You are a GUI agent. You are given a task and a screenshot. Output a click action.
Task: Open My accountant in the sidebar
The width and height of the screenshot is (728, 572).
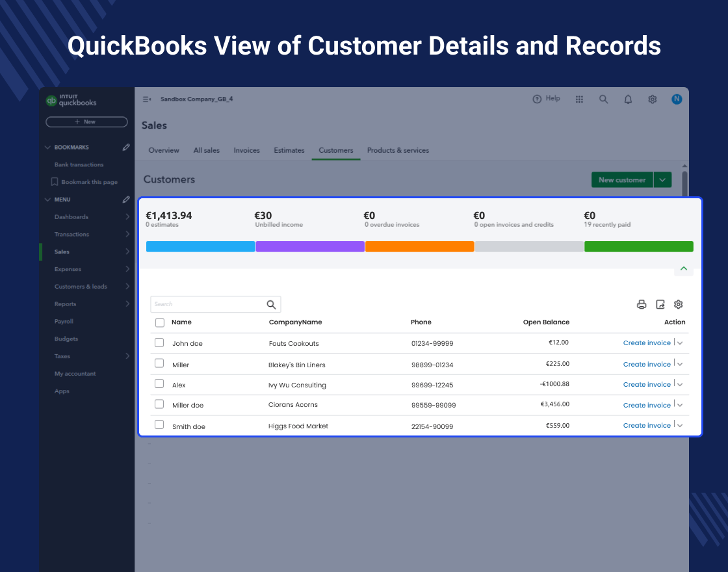point(75,374)
